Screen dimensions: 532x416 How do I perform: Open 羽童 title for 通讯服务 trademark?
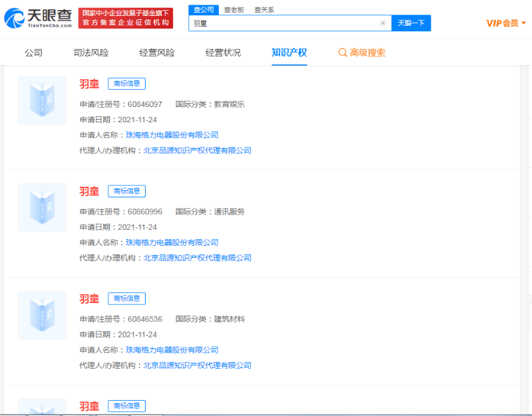click(89, 191)
